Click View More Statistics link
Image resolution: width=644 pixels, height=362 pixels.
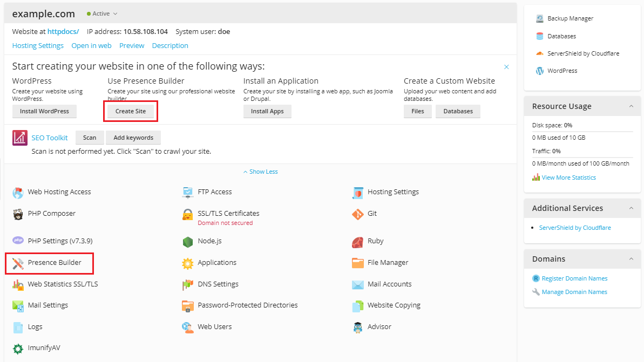tap(569, 177)
